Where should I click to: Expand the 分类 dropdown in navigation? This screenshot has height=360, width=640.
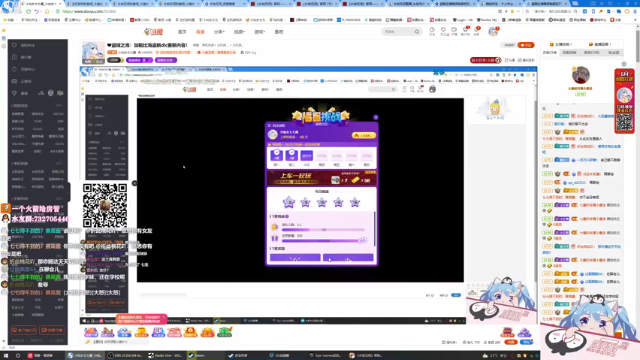pos(219,32)
